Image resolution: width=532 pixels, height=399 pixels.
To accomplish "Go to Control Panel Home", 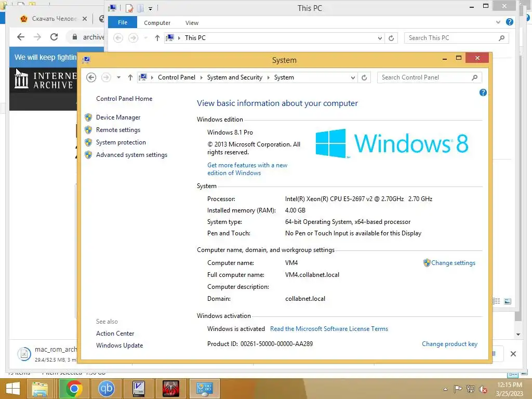I will pos(124,99).
